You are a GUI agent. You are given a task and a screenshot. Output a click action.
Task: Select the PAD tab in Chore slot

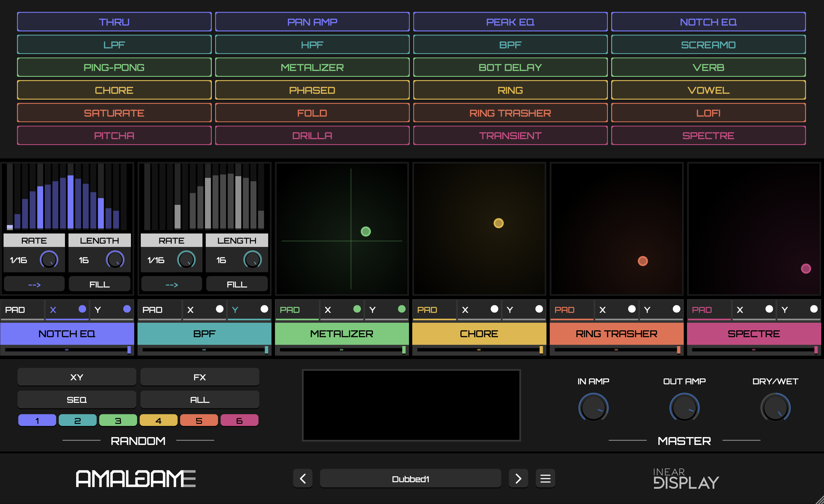(x=427, y=310)
